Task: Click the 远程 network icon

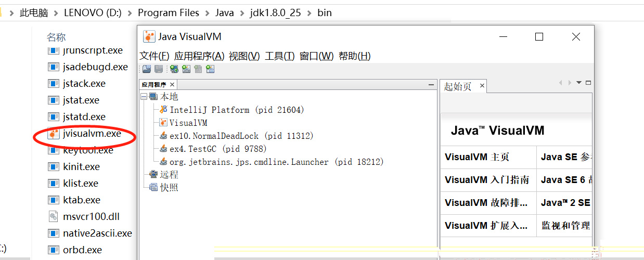Action: (153, 175)
